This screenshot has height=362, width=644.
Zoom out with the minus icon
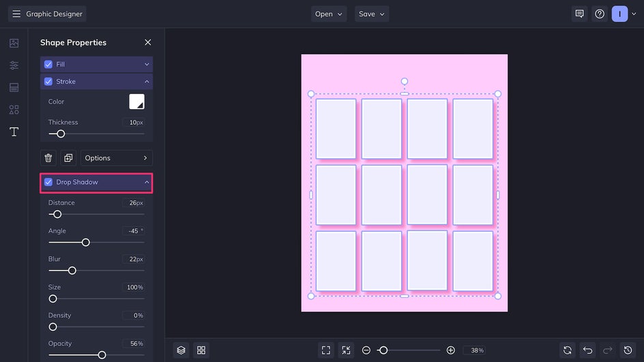[x=366, y=350]
